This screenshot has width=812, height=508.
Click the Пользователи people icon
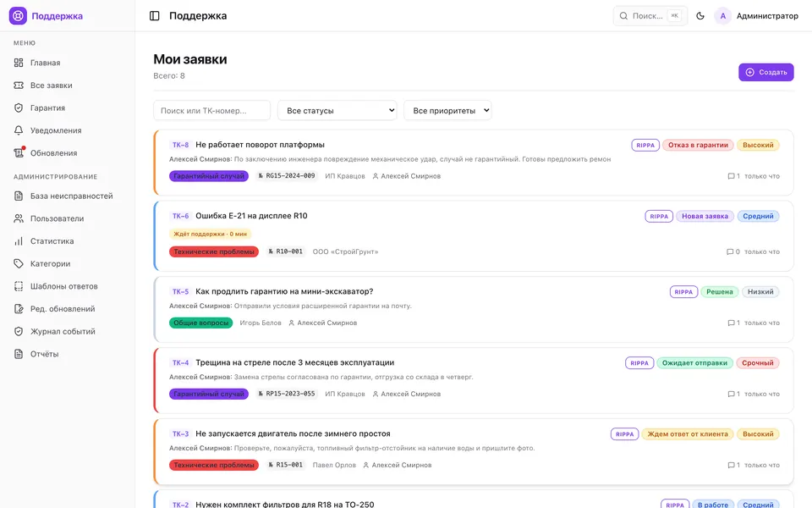pyautogui.click(x=19, y=218)
